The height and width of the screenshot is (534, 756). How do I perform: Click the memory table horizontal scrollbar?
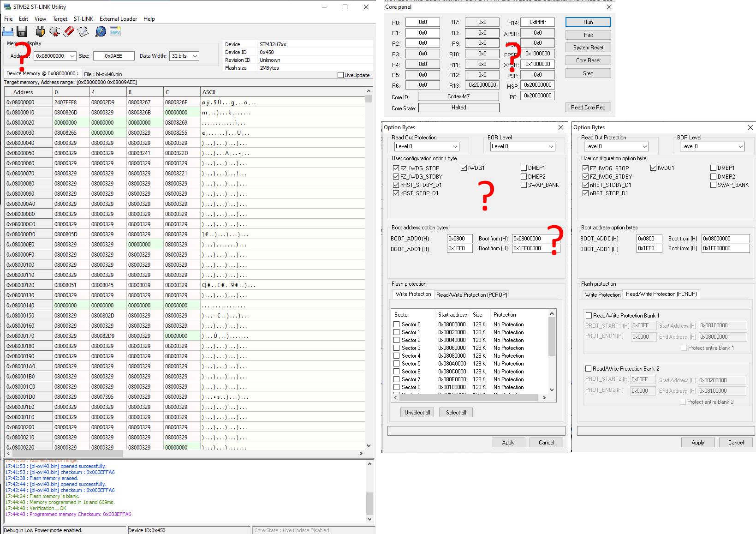(x=185, y=454)
